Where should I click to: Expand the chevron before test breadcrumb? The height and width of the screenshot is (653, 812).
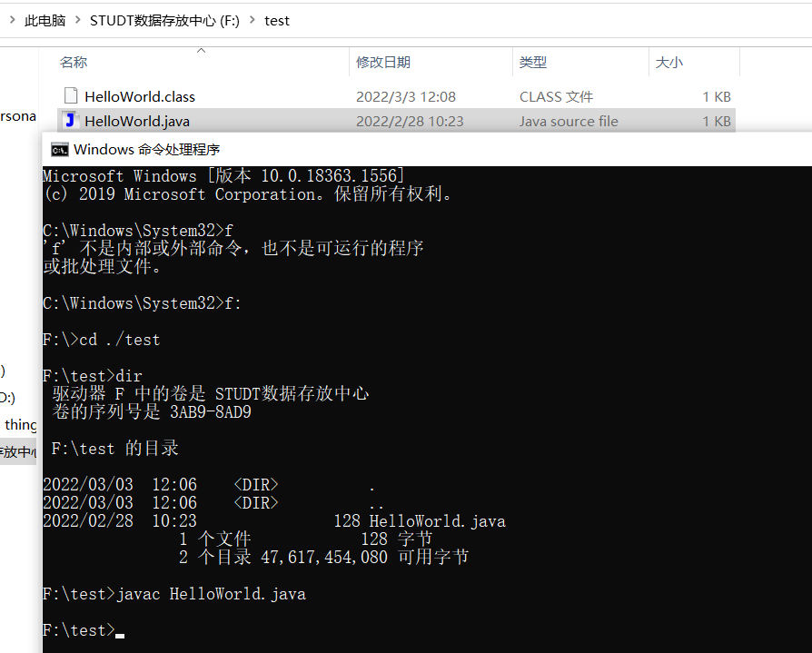click(x=253, y=20)
